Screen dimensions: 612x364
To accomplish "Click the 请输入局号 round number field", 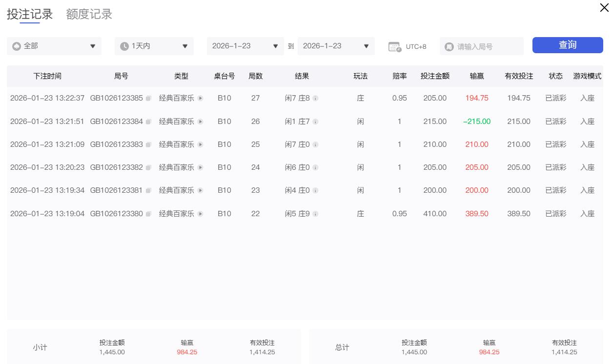I will [486, 47].
